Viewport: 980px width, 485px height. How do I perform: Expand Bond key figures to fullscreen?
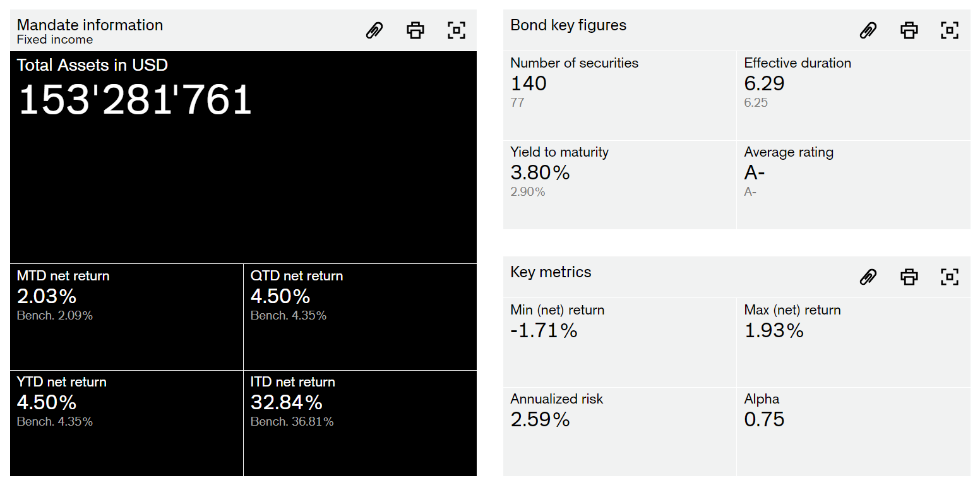(x=949, y=30)
